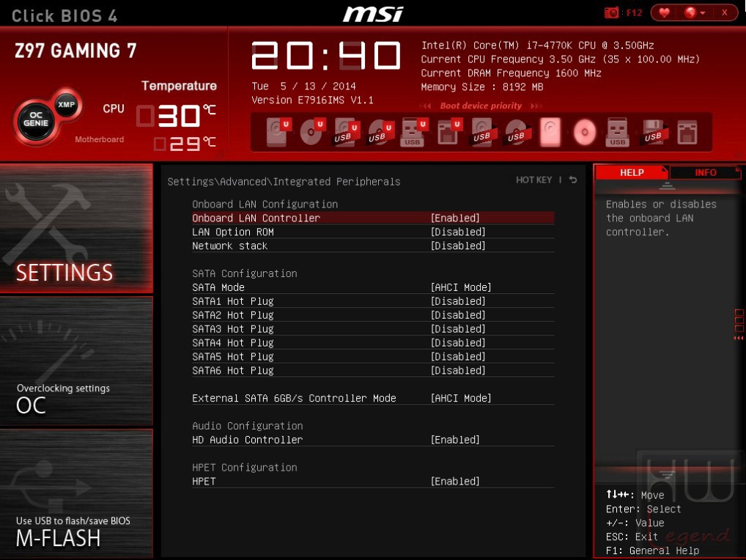
Task: Change SATA6 Hot Plug Disabled value
Action: [458, 370]
